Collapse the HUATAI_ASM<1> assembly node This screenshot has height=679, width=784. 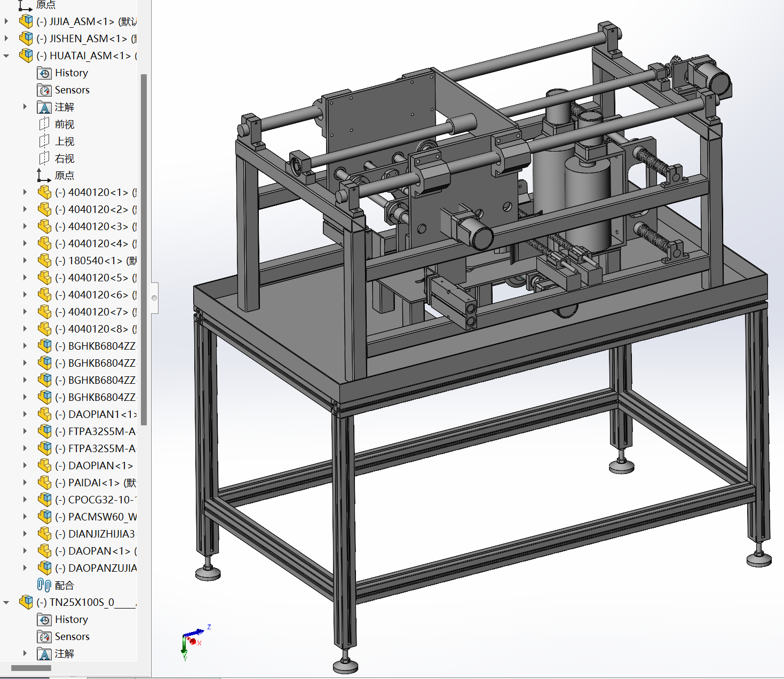tap(6, 56)
